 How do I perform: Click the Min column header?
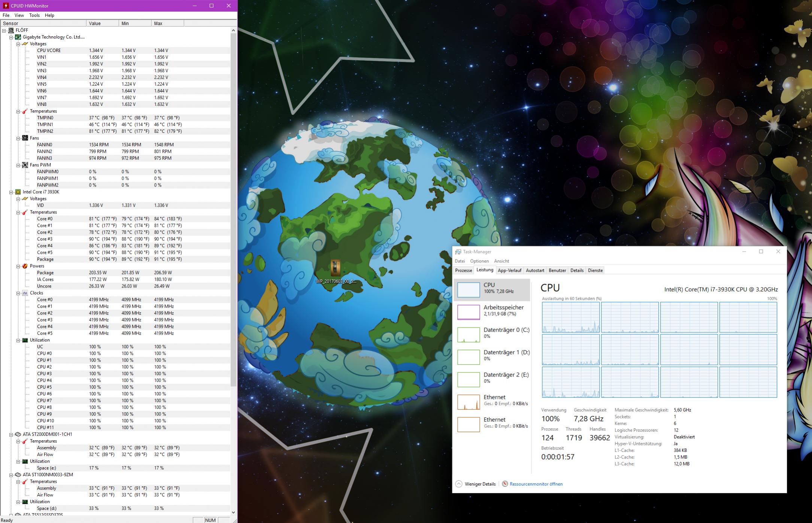point(135,23)
